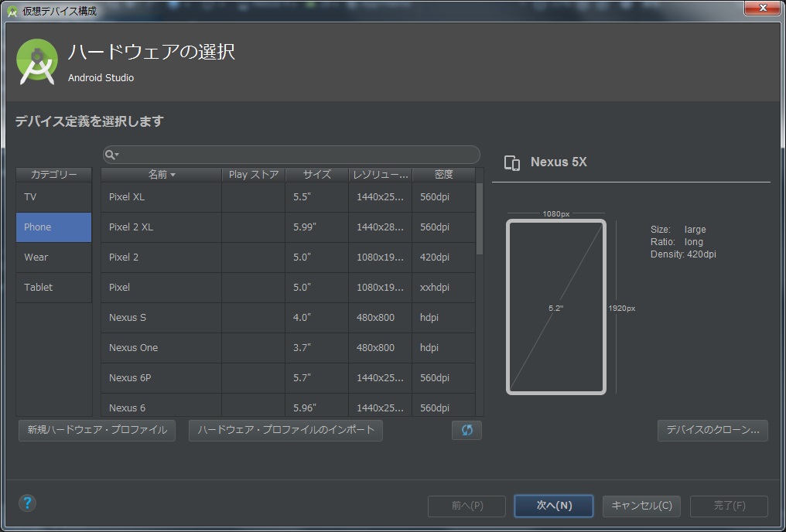Click the Android Studio logo in header
Viewport: 786px width, 532px height.
click(37, 61)
